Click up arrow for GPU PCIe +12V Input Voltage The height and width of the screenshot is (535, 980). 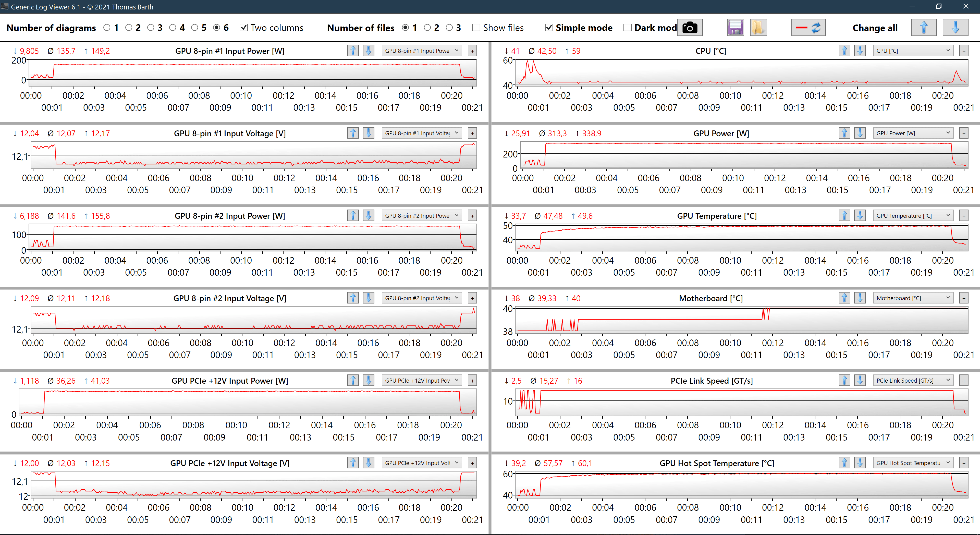353,463
